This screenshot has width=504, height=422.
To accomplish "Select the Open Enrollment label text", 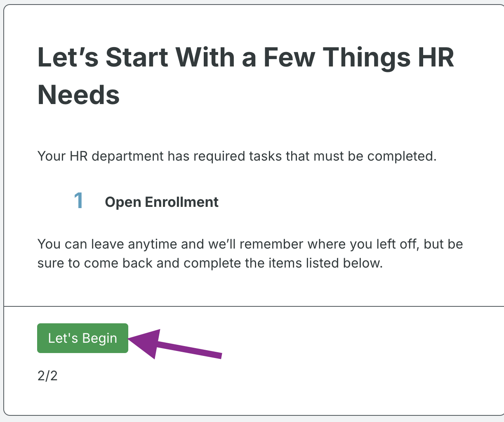I will (162, 202).
